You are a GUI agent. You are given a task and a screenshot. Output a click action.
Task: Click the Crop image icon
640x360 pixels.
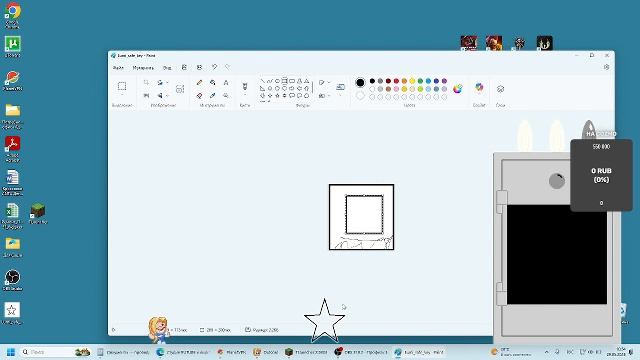coord(146,83)
